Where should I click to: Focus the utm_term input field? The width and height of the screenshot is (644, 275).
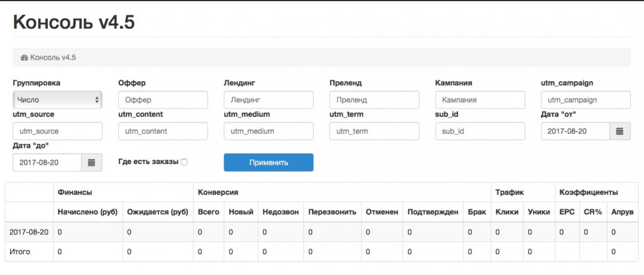click(x=374, y=131)
